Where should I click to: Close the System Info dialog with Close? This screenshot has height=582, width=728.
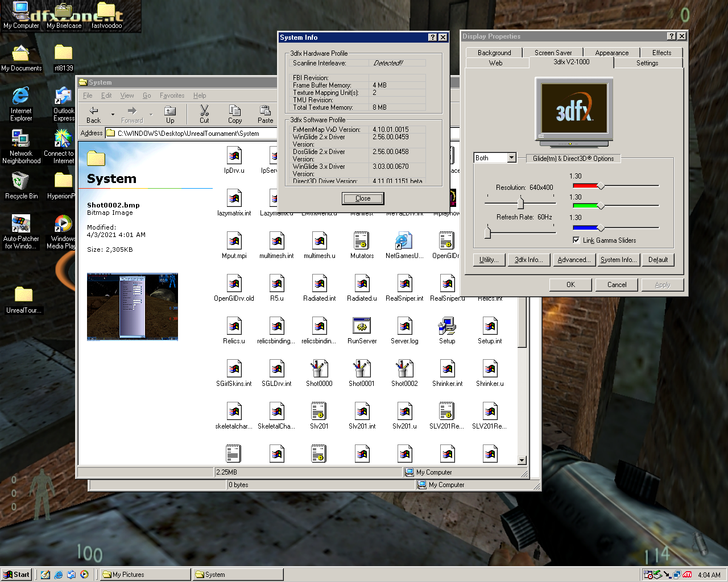coord(363,198)
